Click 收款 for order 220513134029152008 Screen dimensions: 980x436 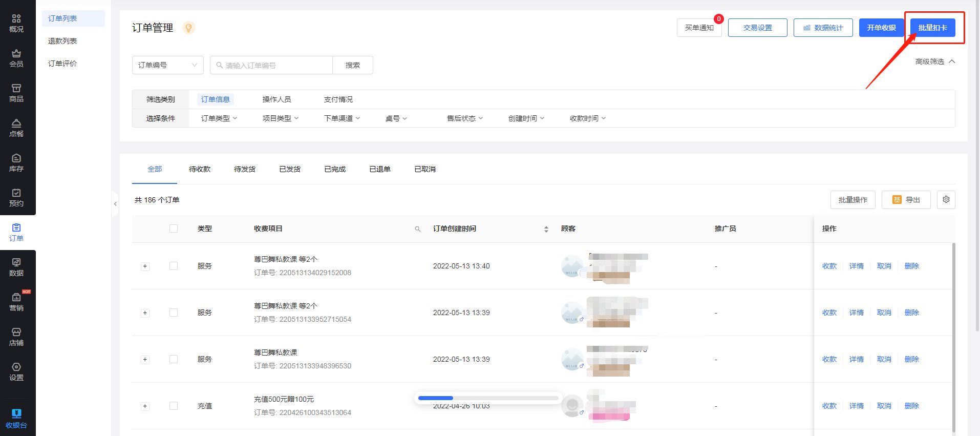pos(829,266)
